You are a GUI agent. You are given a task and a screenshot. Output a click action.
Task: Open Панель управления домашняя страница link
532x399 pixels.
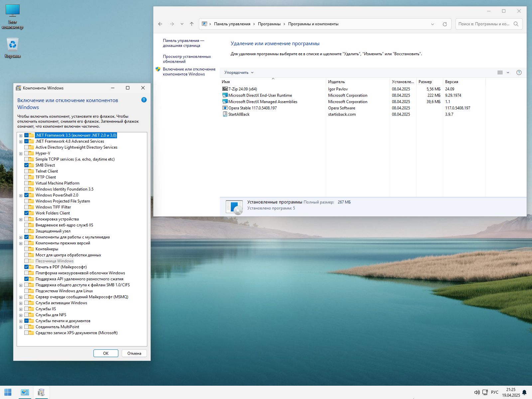[x=184, y=43]
